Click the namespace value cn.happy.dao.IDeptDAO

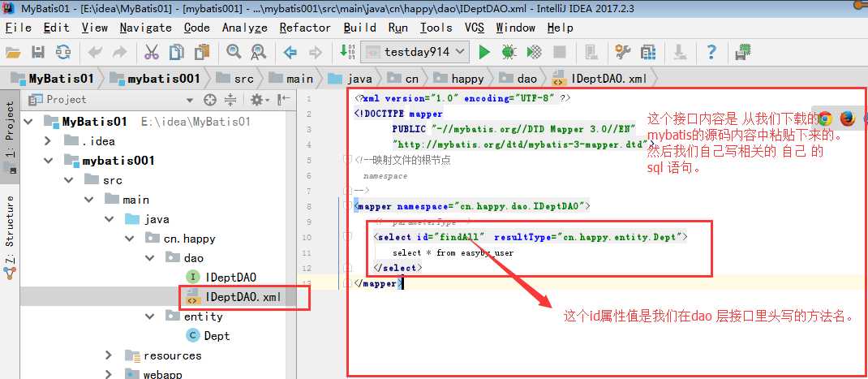point(520,206)
